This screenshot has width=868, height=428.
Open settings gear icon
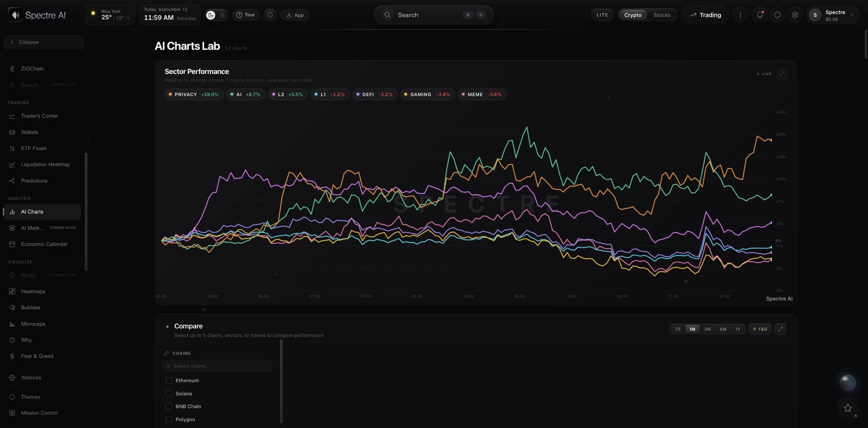point(795,15)
